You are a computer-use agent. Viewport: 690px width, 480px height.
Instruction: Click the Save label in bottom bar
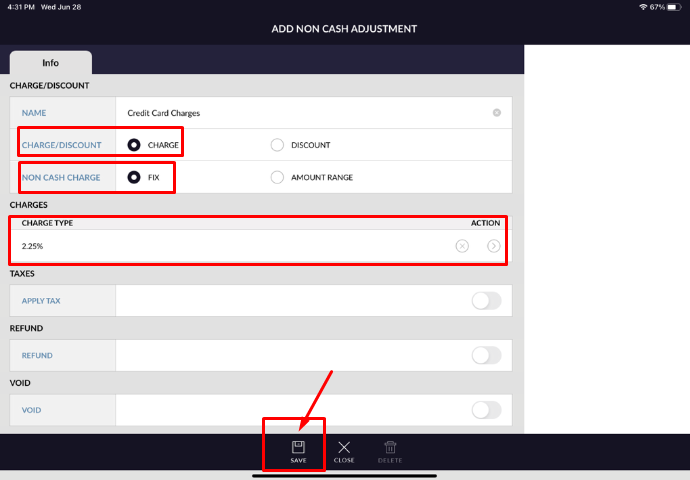[298, 461]
